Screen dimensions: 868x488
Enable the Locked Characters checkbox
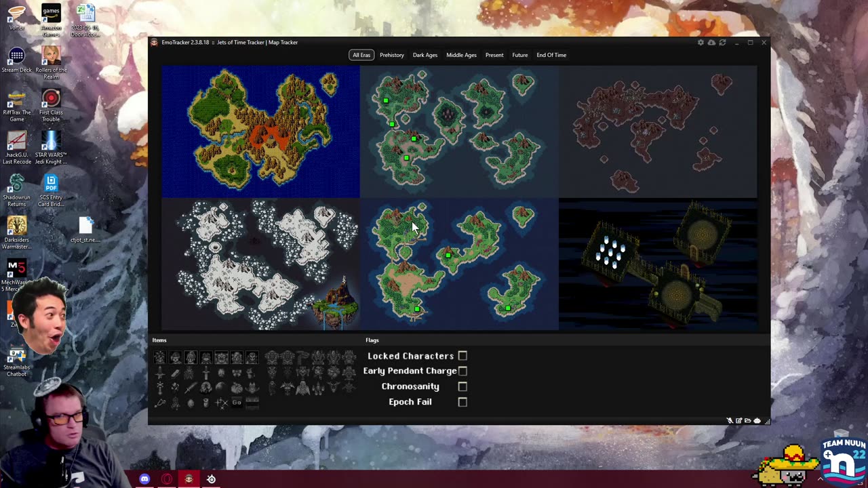click(x=462, y=356)
